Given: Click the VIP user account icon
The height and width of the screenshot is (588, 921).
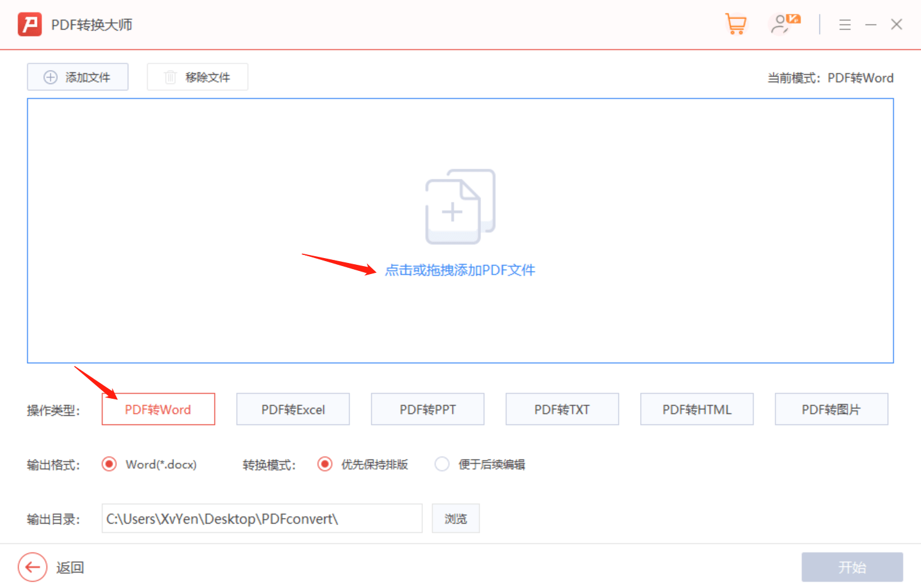Looking at the screenshot, I should tap(785, 24).
